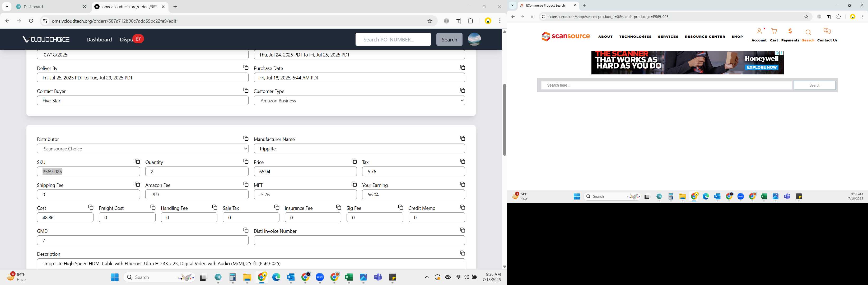Open ScanSource Payments icon
The height and width of the screenshot is (285, 868).
pyautogui.click(x=790, y=35)
